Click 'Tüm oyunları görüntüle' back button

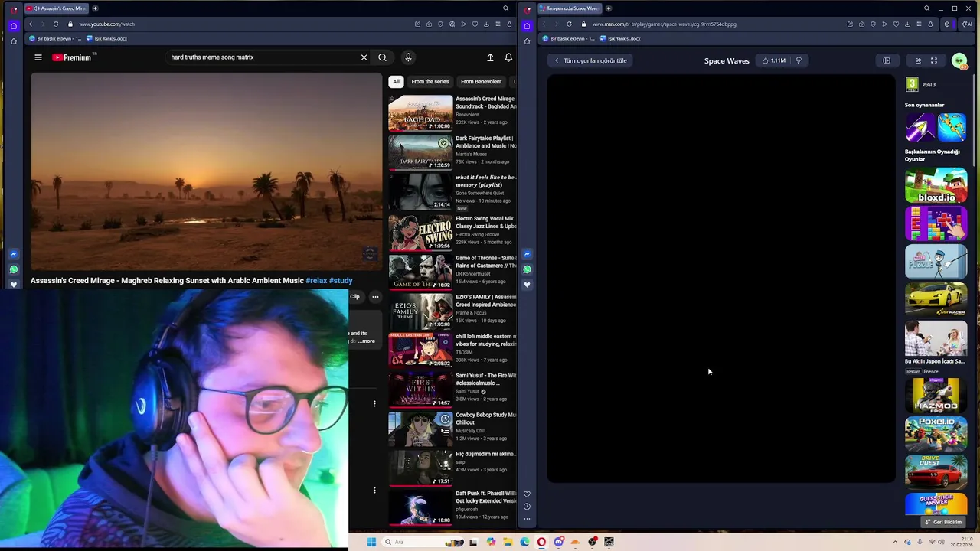(590, 60)
